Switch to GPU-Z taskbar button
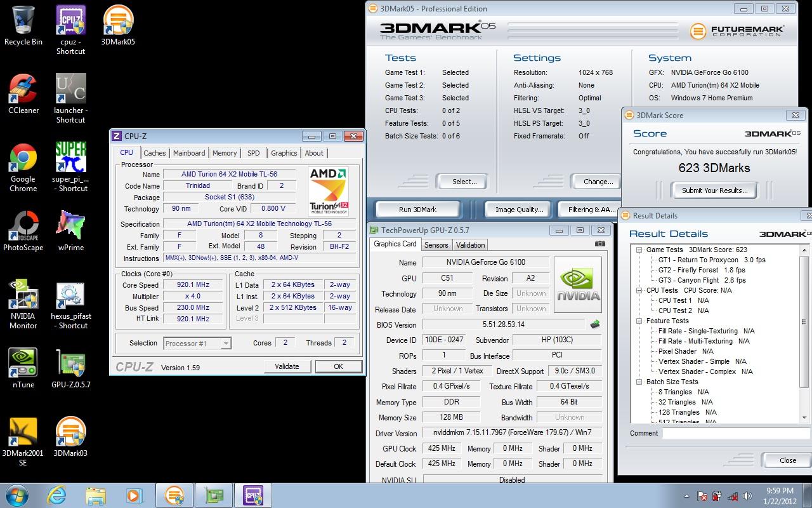The image size is (812, 508). [x=213, y=495]
